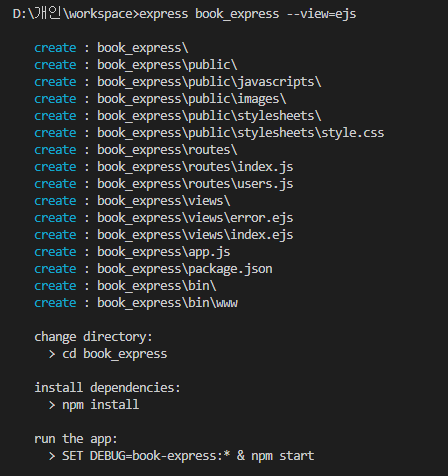Viewport: 448px width, 476px height.
Task: Click the 'book_express\bin\www' line
Action: (x=136, y=303)
